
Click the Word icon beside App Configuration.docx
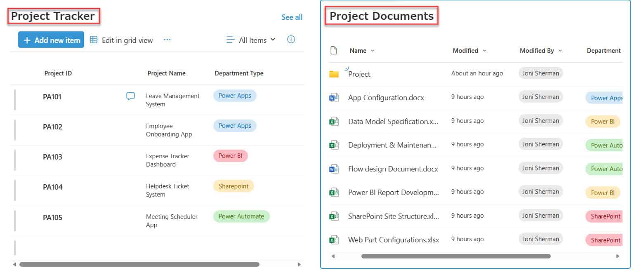pos(333,97)
